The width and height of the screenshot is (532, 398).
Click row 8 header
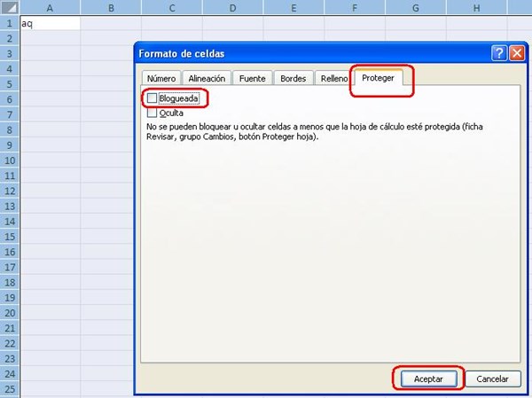pyautogui.click(x=10, y=130)
